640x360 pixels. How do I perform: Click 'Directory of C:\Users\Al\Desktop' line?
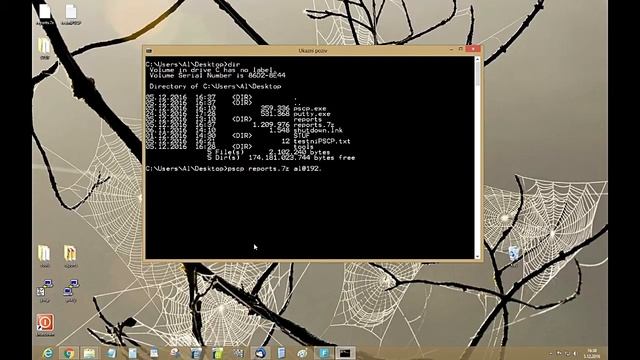215,87
